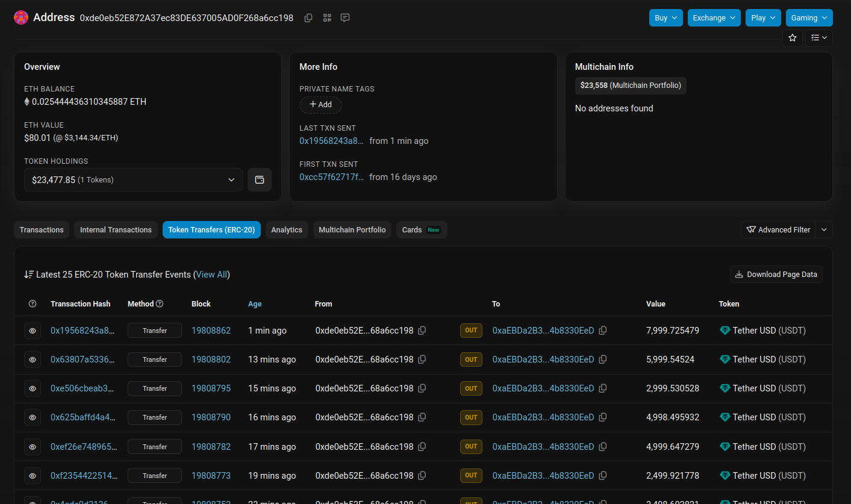Screen dimensions: 851x504
Task: Click the $23,558 Multichain Portfolio badge
Action: 631,86
